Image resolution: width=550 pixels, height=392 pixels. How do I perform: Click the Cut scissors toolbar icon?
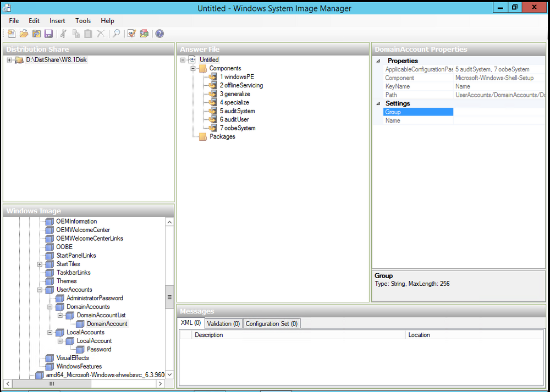(x=63, y=34)
